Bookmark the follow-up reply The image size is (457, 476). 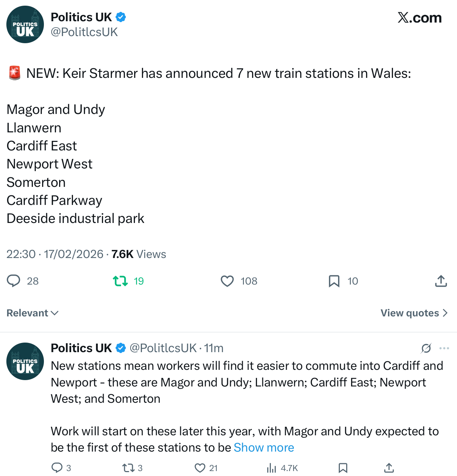click(343, 468)
